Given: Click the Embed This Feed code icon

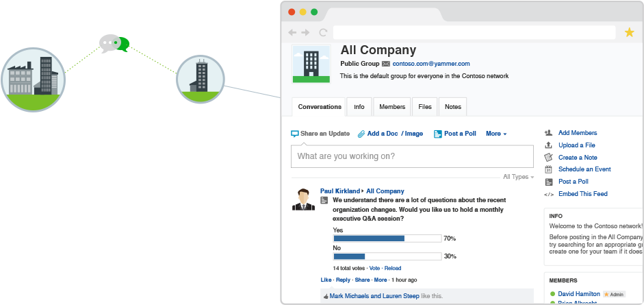Looking at the screenshot, I should 549,195.
